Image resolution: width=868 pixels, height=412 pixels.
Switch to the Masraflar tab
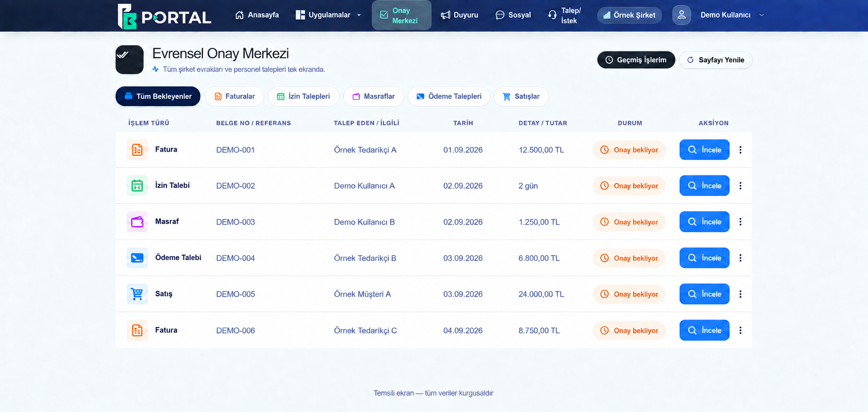374,96
